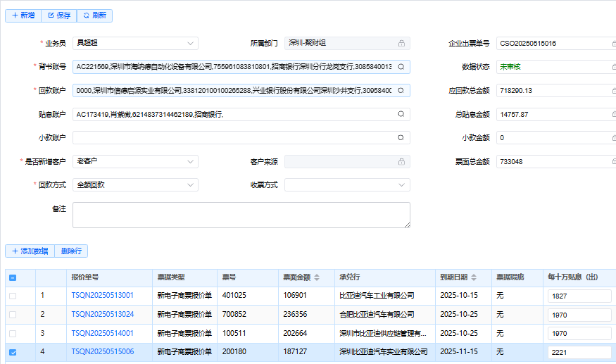Toggle the select-all checkbox in table header
This screenshot has width=616, height=364.
[13, 277]
